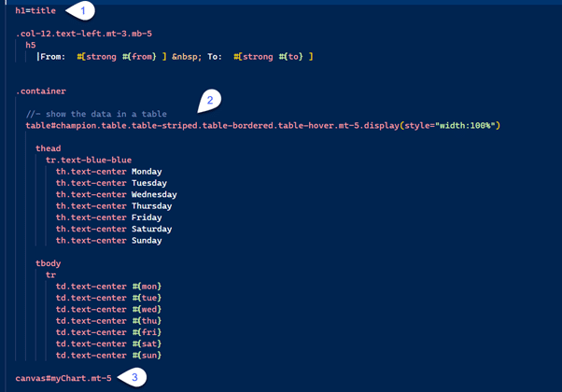The width and height of the screenshot is (562, 392).
Task: Click the #{thu} table cell line
Action: click(107, 320)
